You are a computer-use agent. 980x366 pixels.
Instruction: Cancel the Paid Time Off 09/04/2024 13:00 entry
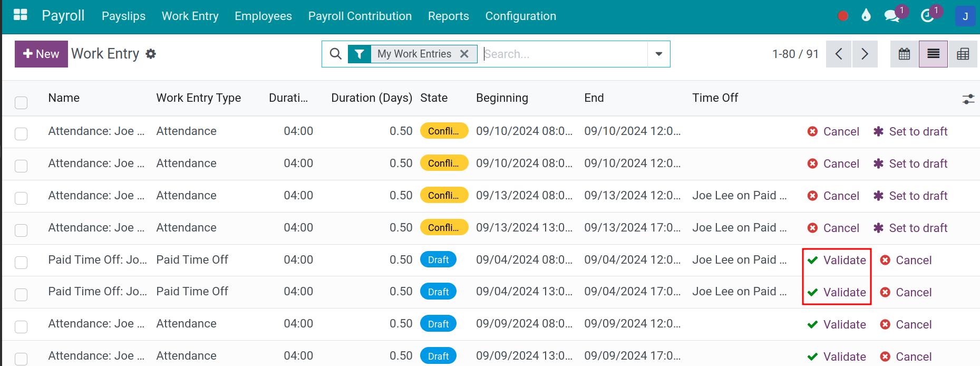tap(906, 292)
